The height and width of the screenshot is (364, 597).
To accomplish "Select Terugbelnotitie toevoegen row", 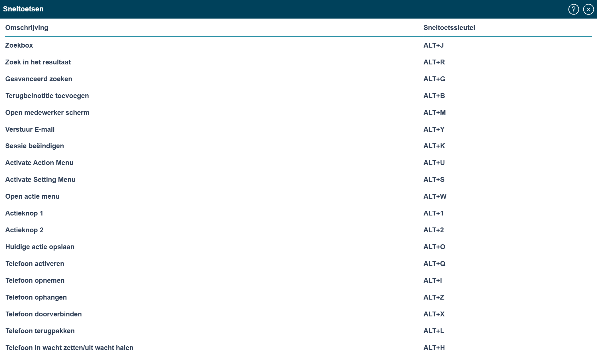I will (x=298, y=96).
